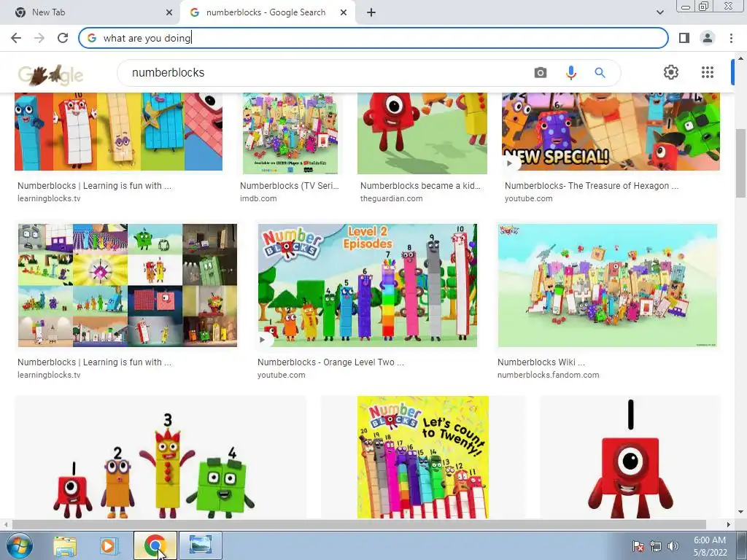This screenshot has height=560, width=747.
Task: Open Windows Explorer from the taskbar
Action: click(x=65, y=546)
